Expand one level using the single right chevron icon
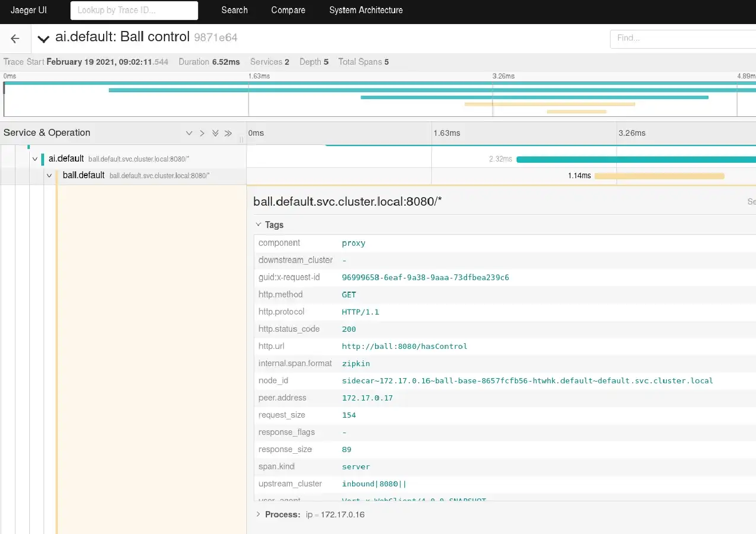Screen dimensions: 756x534 pos(202,133)
